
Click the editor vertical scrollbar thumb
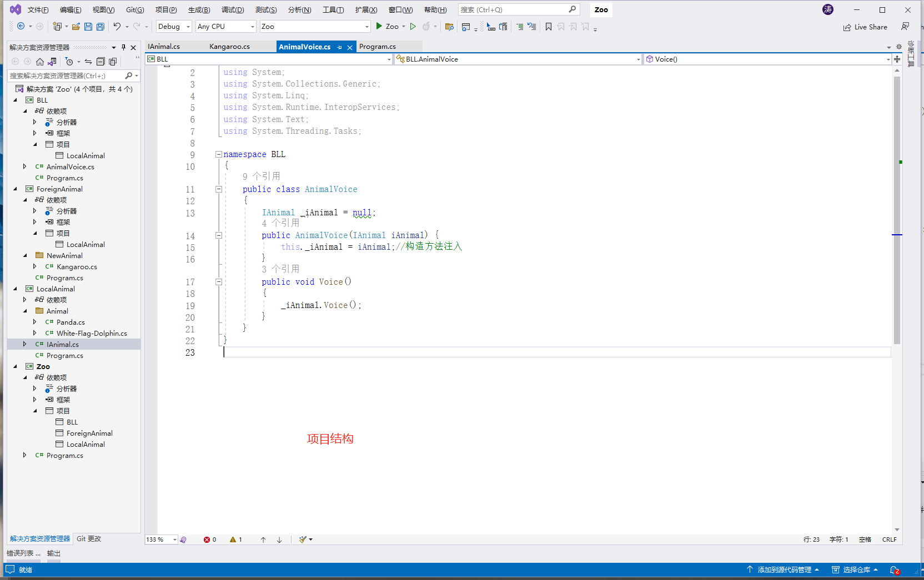pos(897,211)
